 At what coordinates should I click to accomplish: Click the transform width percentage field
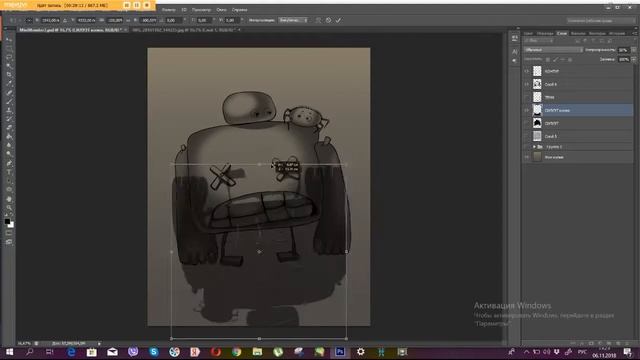115,20
